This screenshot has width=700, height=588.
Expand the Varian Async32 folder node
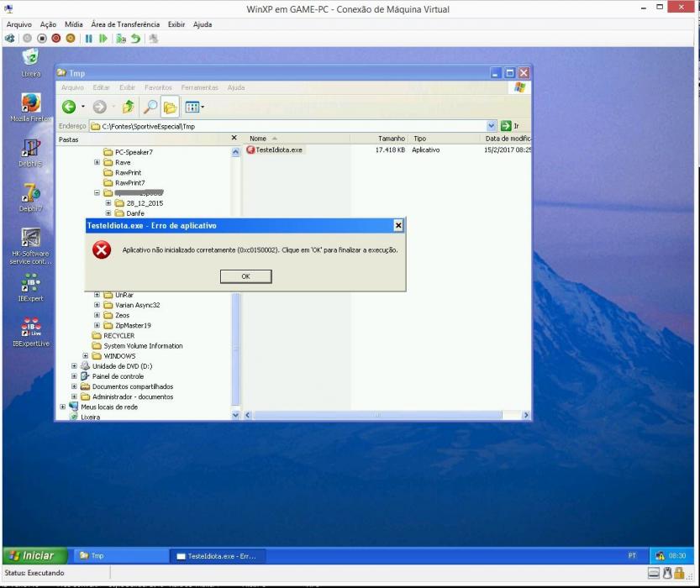tap(97, 305)
